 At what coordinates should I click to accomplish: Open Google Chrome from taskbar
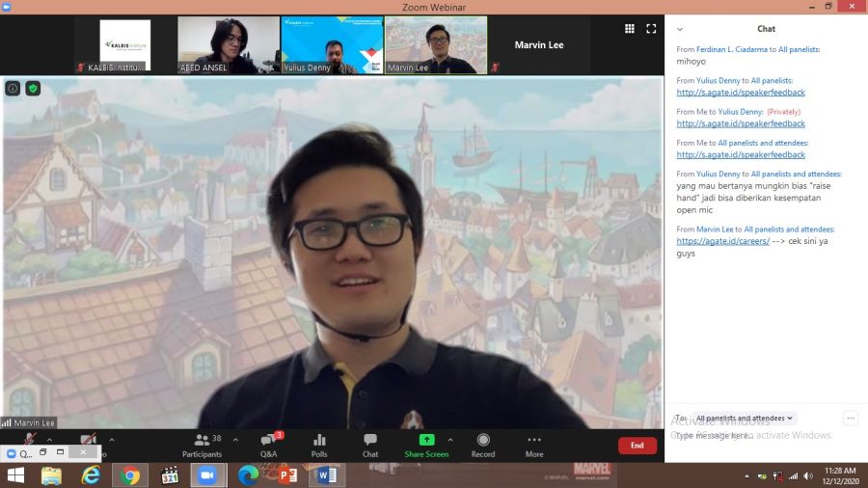click(130, 475)
